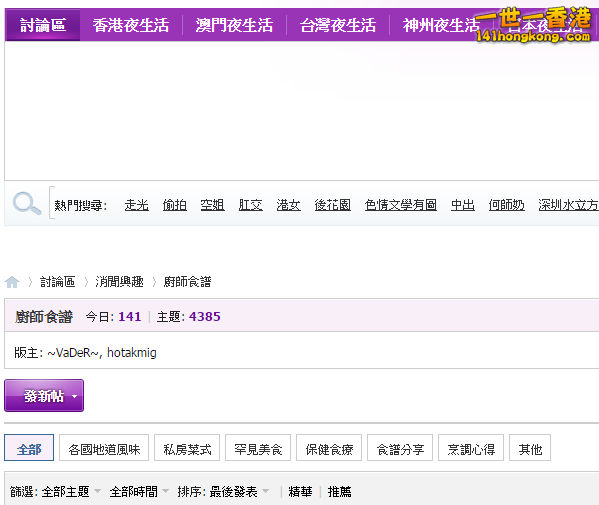Search hot keyword 深圳水立方

(568, 205)
